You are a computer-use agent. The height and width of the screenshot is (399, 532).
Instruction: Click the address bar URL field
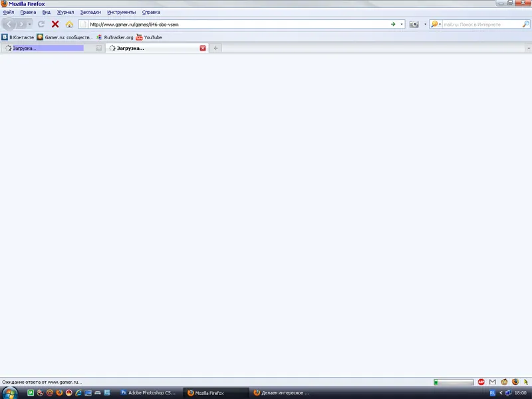coord(233,24)
